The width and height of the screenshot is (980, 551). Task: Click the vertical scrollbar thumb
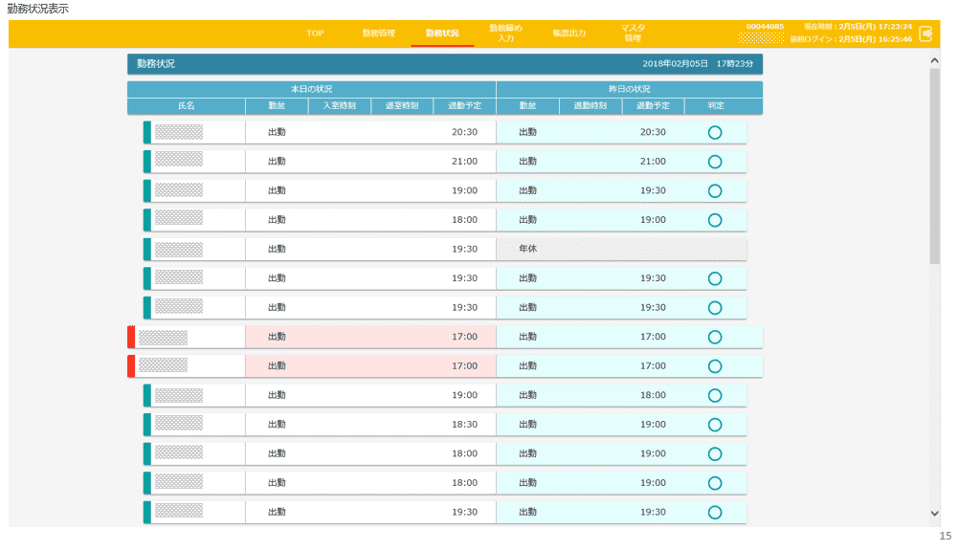pos(934,165)
